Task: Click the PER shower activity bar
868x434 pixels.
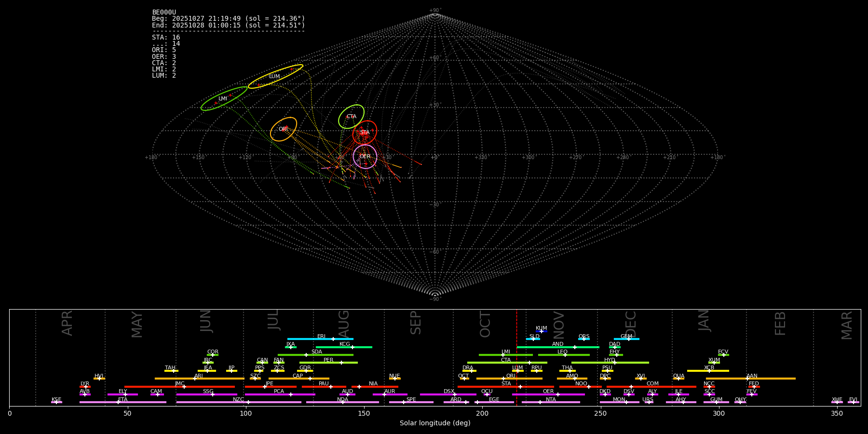Action: [328, 363]
